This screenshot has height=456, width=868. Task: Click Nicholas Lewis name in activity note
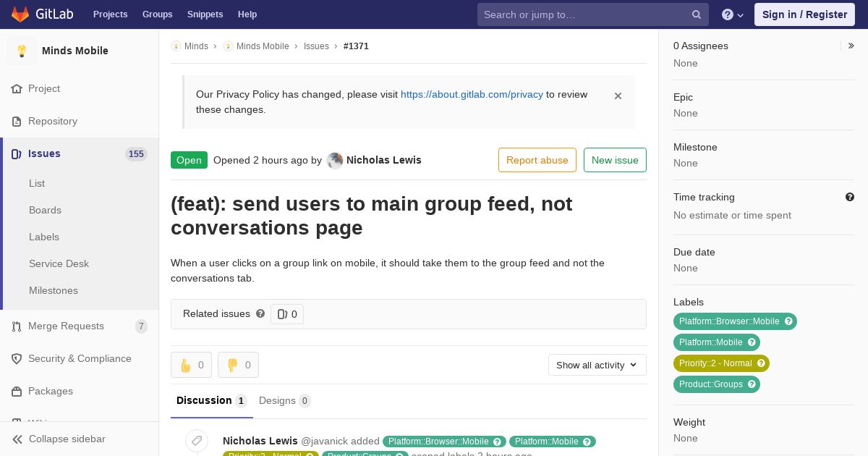point(260,441)
